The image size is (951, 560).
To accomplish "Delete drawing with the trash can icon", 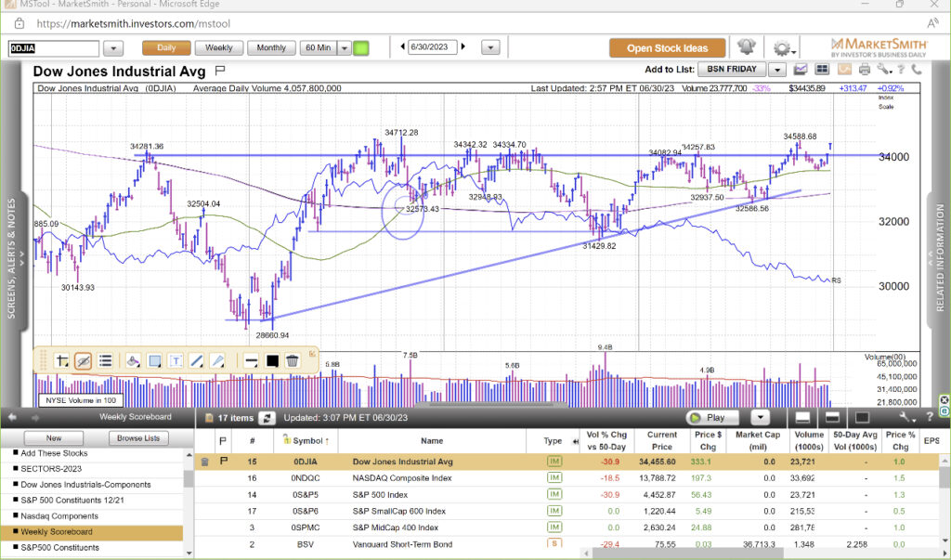I will [292, 361].
